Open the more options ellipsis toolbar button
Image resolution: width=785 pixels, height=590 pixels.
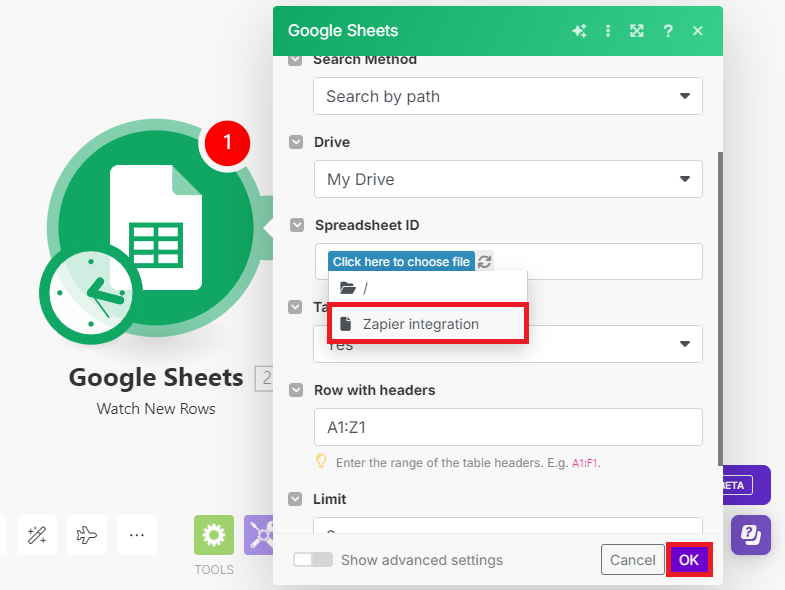pos(137,535)
